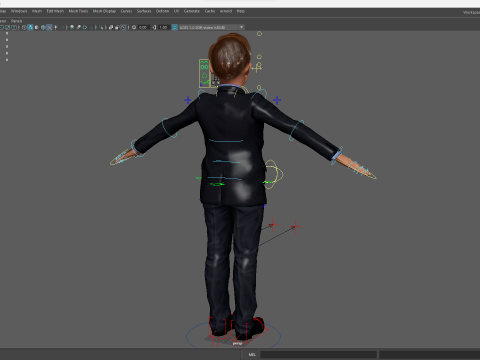This screenshot has height=360, width=480.
Task: Open the Windows menu
Action: [19, 11]
